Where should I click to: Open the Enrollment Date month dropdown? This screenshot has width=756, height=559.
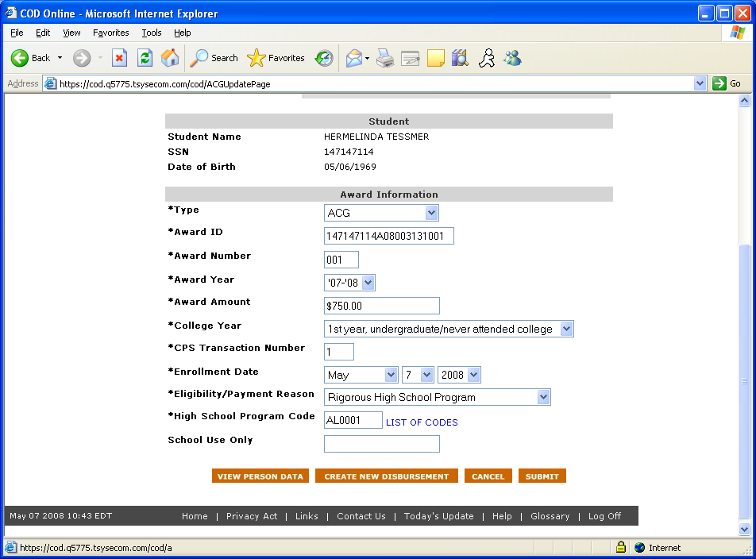coord(361,375)
